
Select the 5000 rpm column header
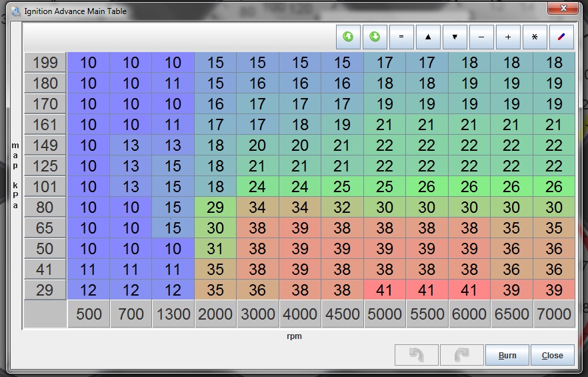coord(385,314)
